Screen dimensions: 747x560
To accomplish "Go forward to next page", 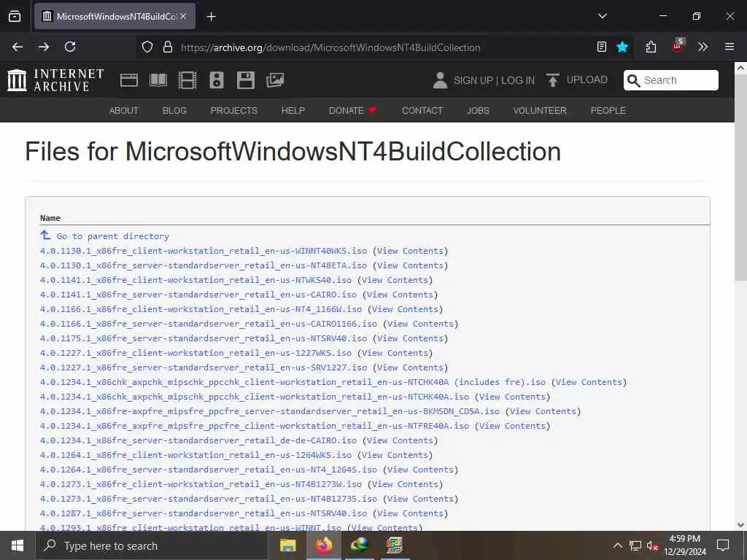I will click(x=44, y=47).
